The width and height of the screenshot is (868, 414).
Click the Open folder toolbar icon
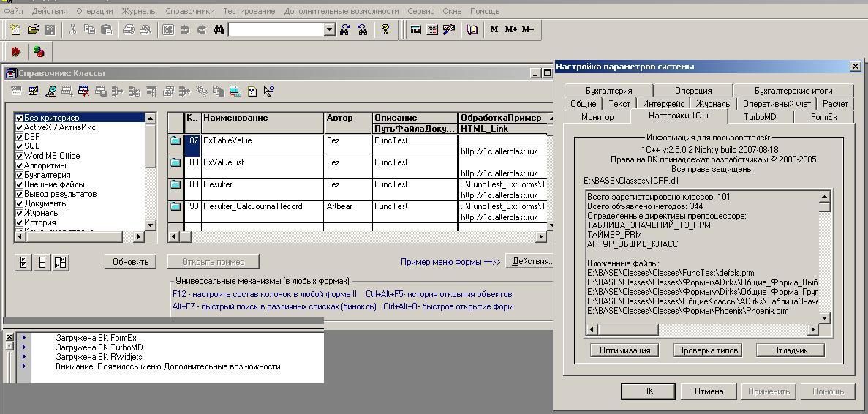[x=33, y=30]
